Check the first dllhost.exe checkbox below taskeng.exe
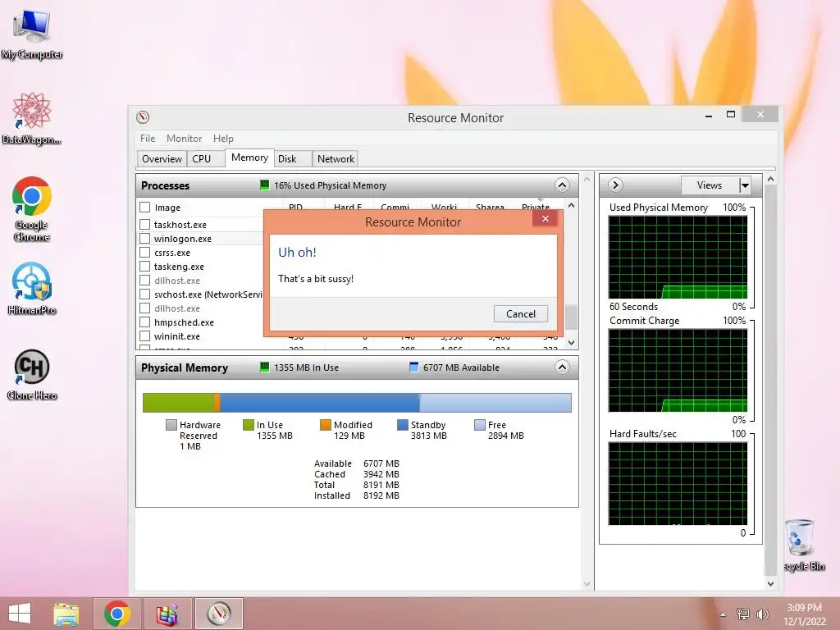The width and height of the screenshot is (840, 630). (x=144, y=281)
